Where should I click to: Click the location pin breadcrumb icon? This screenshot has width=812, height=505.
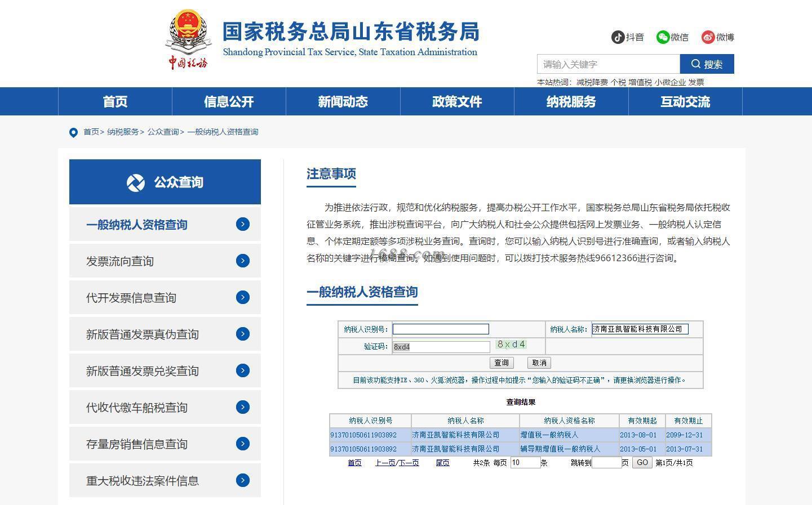click(x=73, y=132)
